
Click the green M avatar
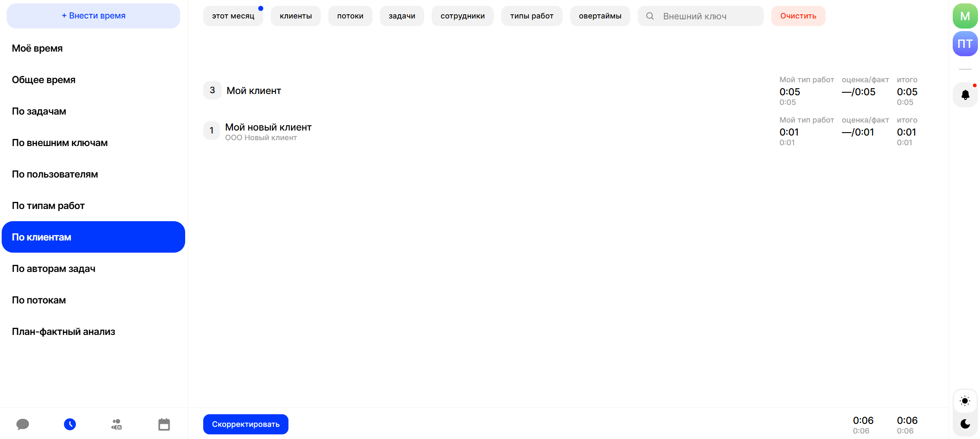[x=965, y=16]
